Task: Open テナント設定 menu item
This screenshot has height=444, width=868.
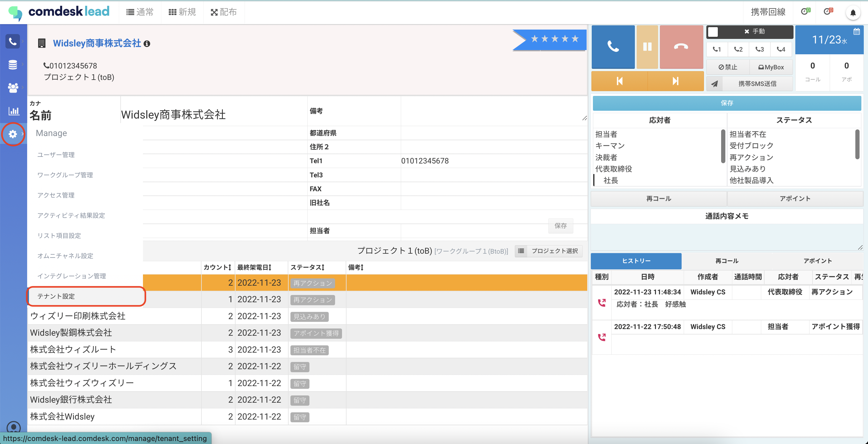Action: [x=56, y=296]
